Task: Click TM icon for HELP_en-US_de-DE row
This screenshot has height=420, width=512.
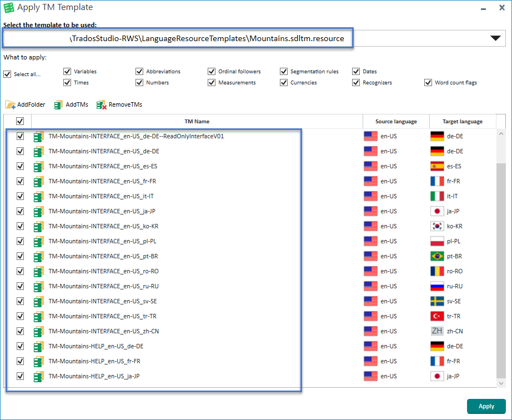Action: point(39,347)
